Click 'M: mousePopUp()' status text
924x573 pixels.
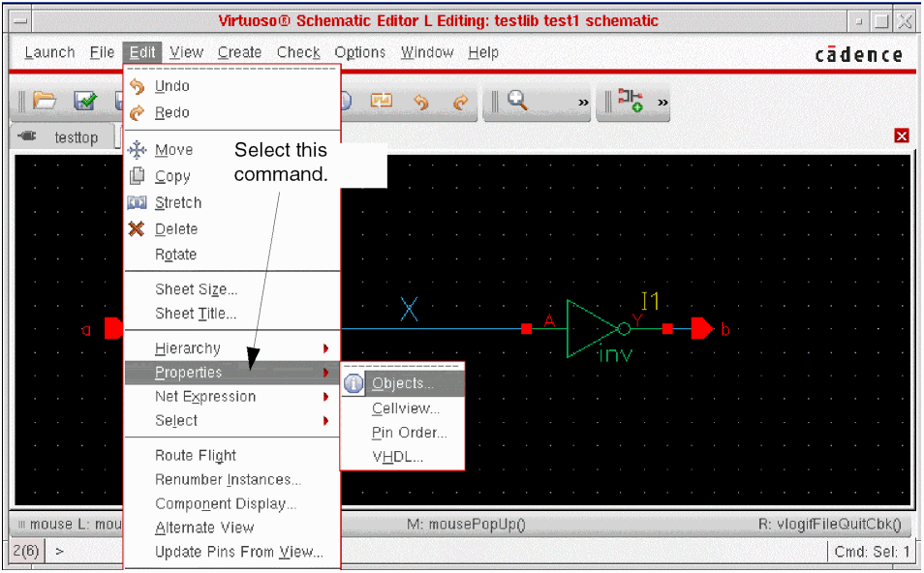point(466,525)
